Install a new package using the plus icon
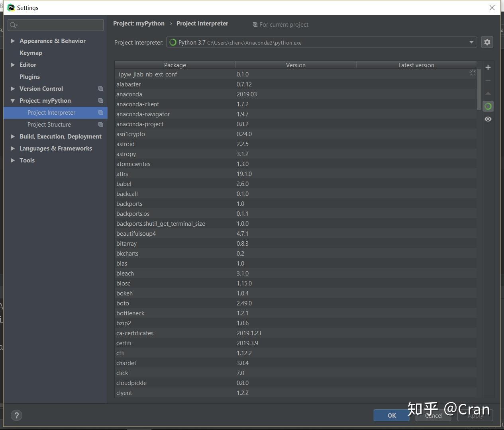 [488, 67]
